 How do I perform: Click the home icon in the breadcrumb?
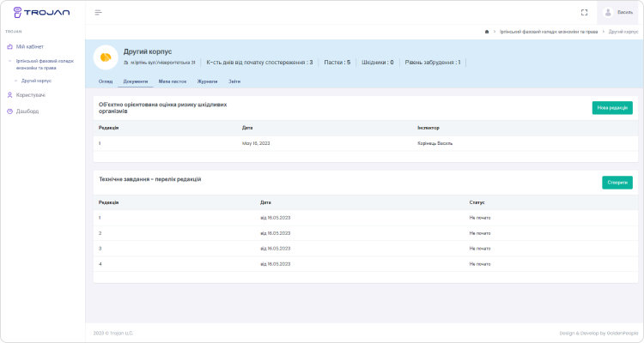(487, 31)
